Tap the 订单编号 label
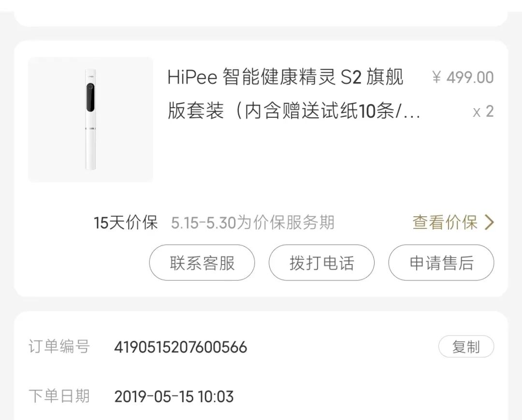The height and width of the screenshot is (420, 522). pyautogui.click(x=59, y=347)
